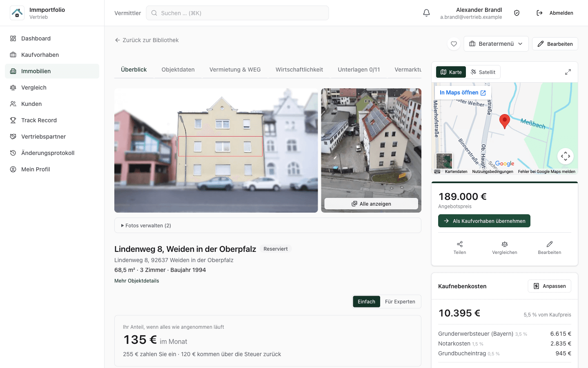Select Immobilien in the sidebar
Screen dimensions: 588x368
pos(52,71)
